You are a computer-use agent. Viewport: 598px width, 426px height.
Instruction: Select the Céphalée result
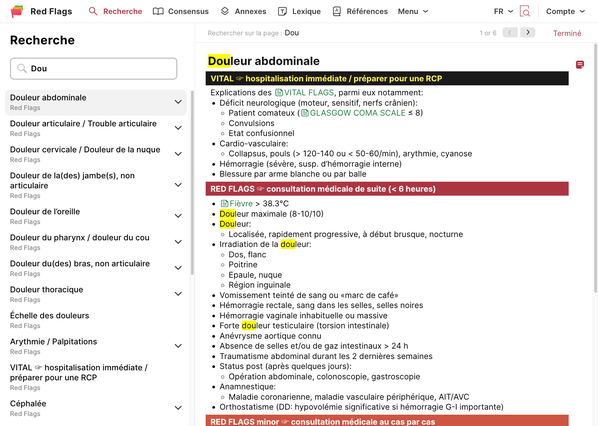coord(95,408)
